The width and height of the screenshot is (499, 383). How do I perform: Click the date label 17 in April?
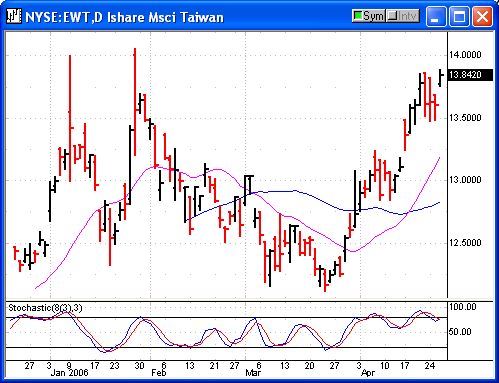(404, 366)
